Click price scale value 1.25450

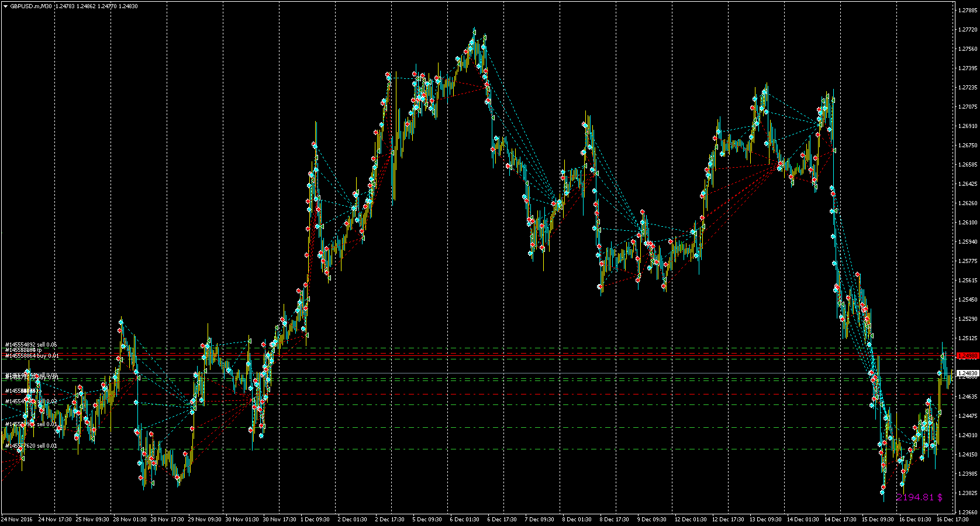[x=969, y=300]
